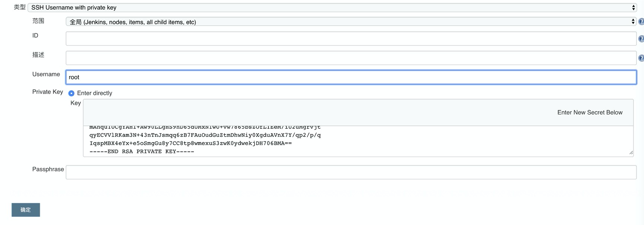Grab the Key textarea resize handle
The height and width of the screenshot is (225, 644).
coord(631,152)
